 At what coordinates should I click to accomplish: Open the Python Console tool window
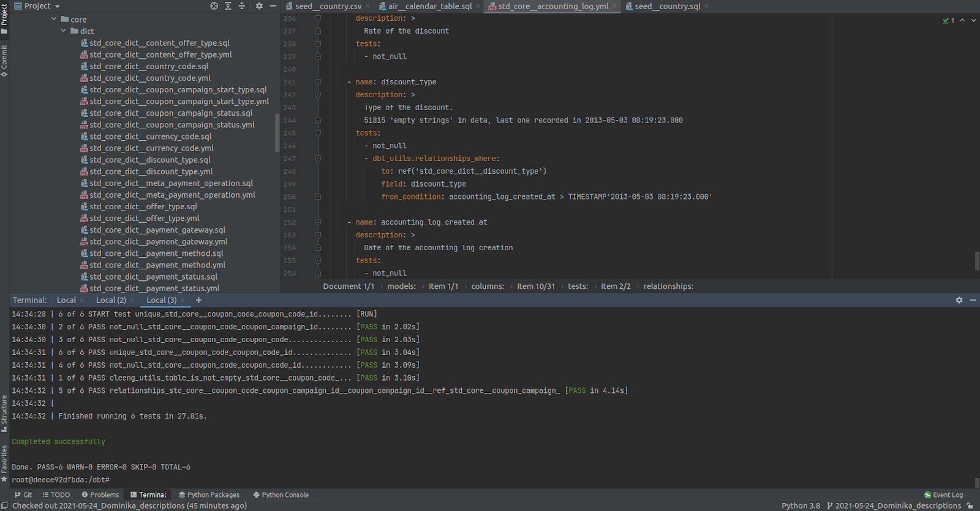[281, 494]
